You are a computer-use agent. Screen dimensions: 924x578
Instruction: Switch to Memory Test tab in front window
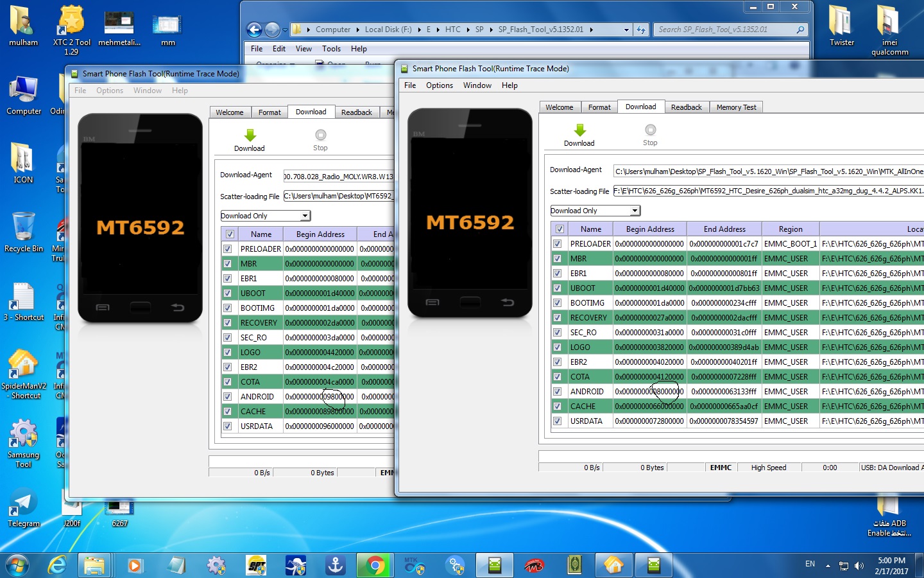click(x=736, y=107)
